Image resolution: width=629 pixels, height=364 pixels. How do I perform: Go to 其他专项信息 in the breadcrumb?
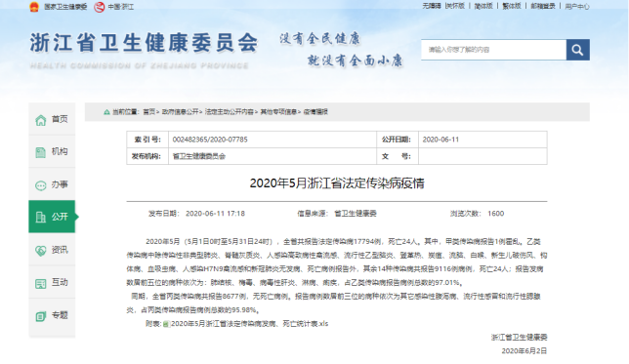click(x=278, y=112)
